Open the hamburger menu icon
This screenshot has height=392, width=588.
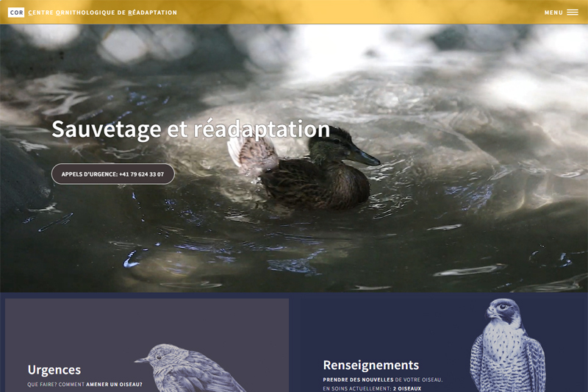pyautogui.click(x=573, y=13)
